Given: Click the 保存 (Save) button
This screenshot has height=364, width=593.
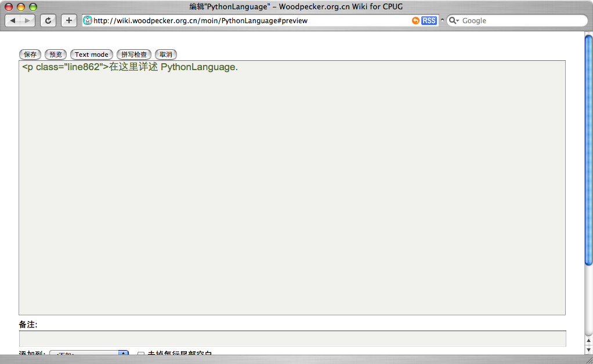Looking at the screenshot, I should click(x=30, y=54).
